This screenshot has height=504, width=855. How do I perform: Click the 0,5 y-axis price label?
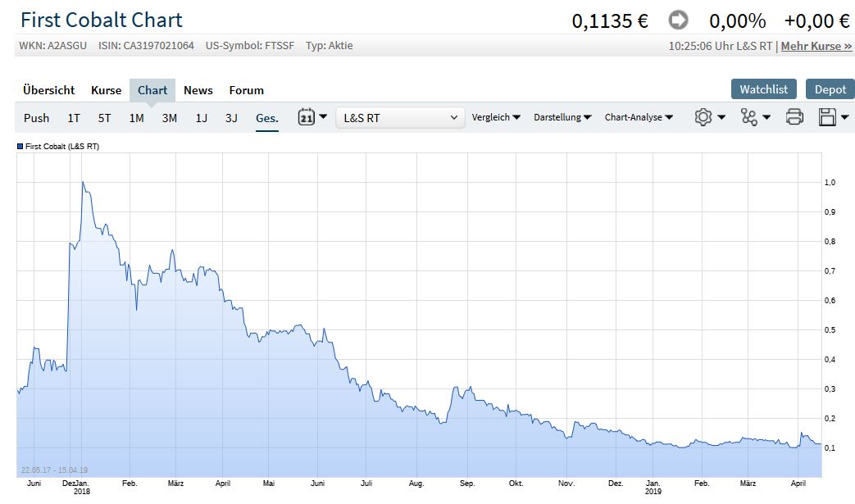(830, 330)
